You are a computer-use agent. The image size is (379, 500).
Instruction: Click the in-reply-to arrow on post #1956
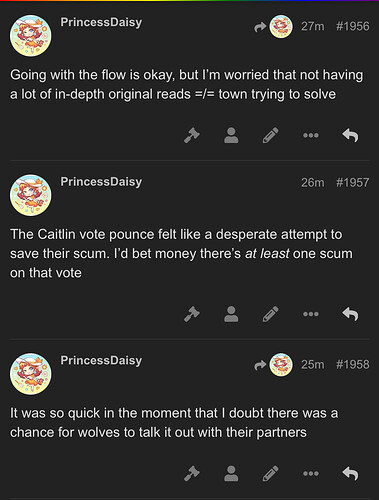click(x=260, y=27)
